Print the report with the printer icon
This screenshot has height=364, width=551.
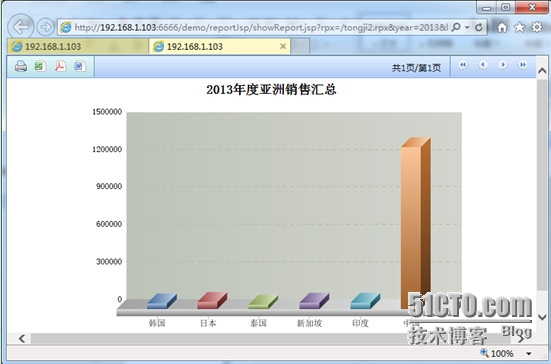click(21, 66)
